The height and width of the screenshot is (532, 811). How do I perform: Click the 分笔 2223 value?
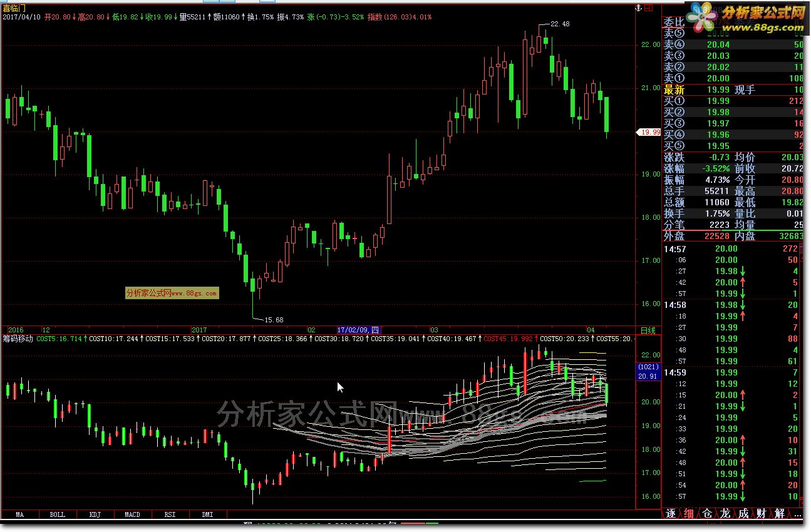720,225
